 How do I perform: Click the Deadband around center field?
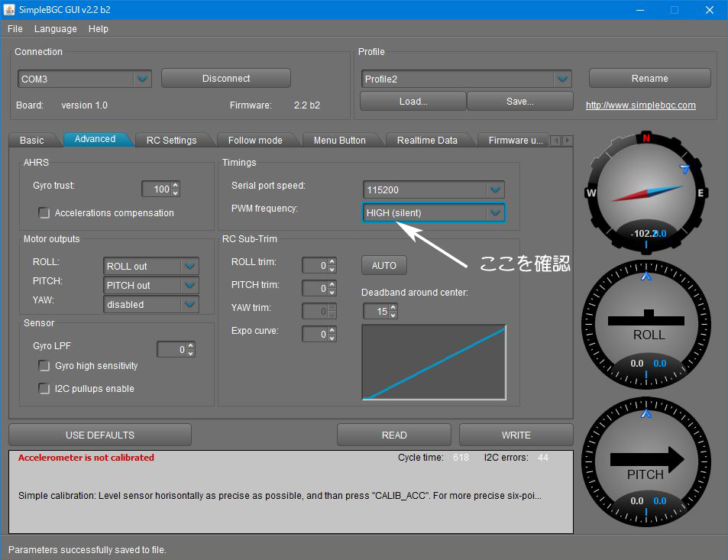click(377, 311)
